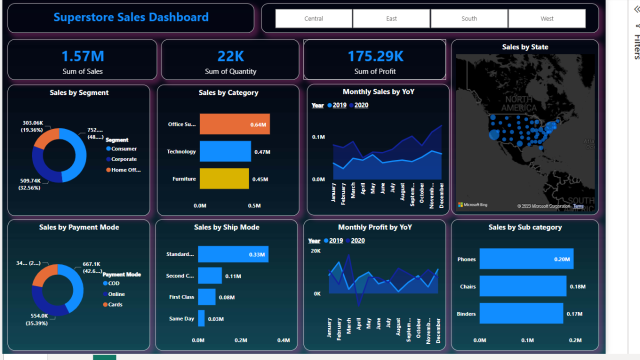Click the 0.18M label beside Chairs bar
This screenshot has height=360, width=640.
(578, 287)
